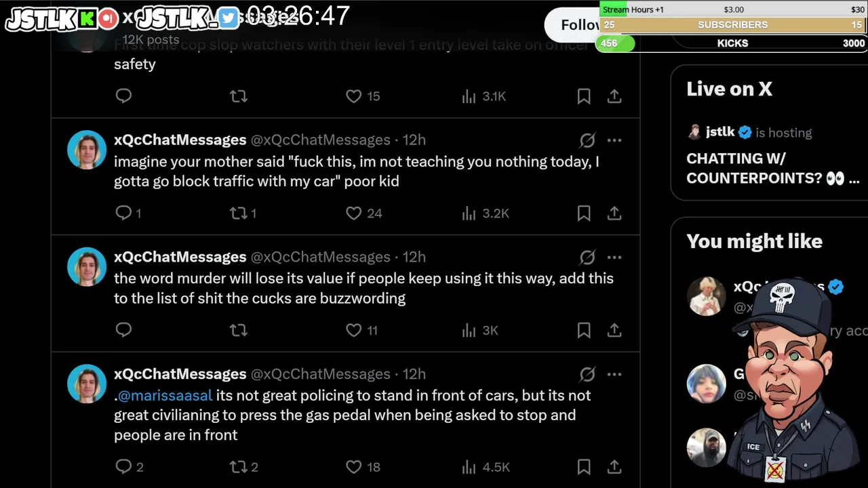Click xQcChatMessages avatar on "poor kid" tweet
This screenshot has height=488, width=868.
87,150
